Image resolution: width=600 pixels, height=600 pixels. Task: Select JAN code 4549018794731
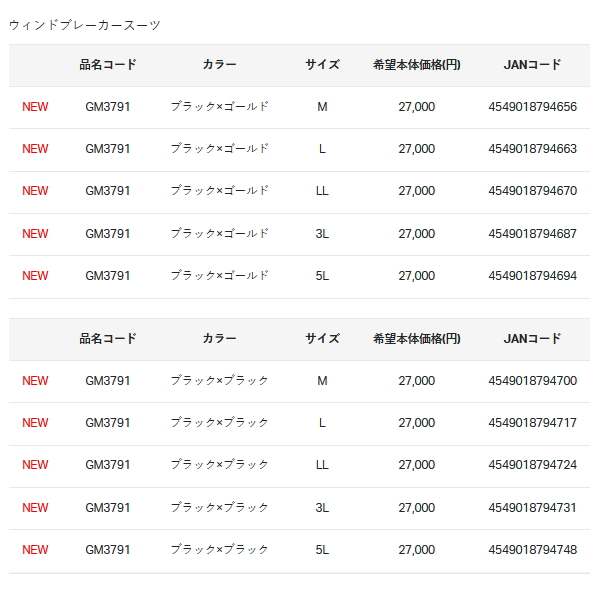[x=532, y=508]
